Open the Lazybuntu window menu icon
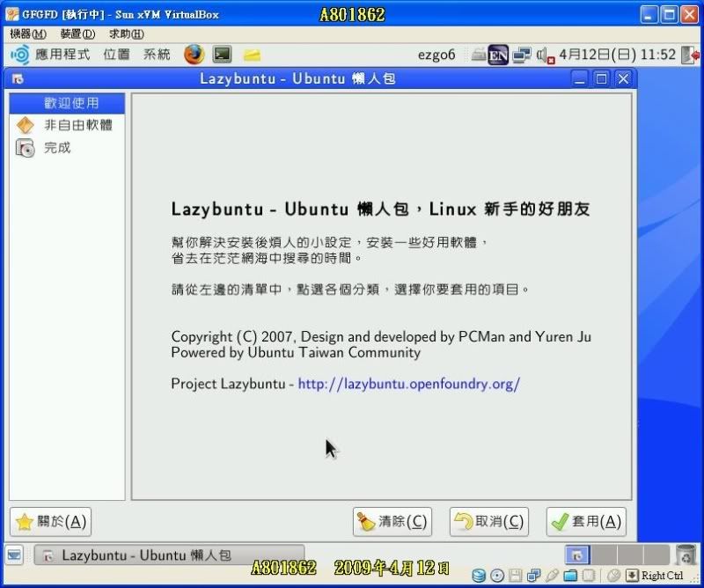This screenshot has width=704, height=588. [x=18, y=79]
